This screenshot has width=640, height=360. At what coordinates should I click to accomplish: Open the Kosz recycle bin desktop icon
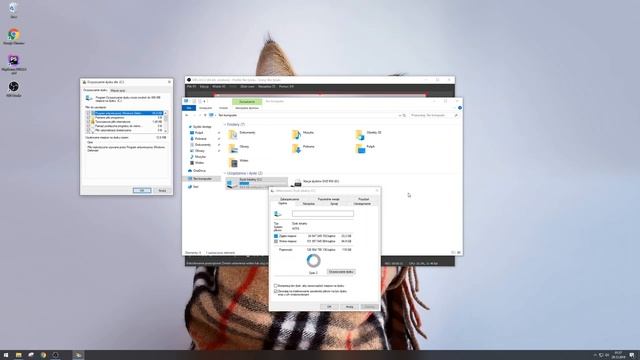pyautogui.click(x=13, y=10)
